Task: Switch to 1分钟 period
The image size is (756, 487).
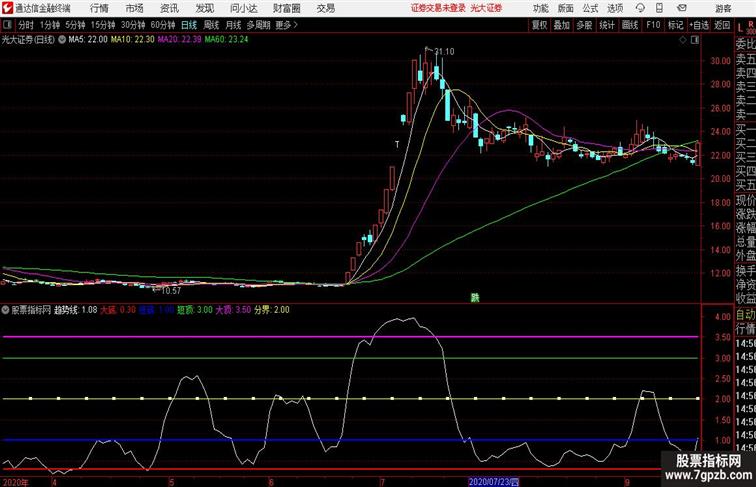Action: click(x=50, y=25)
